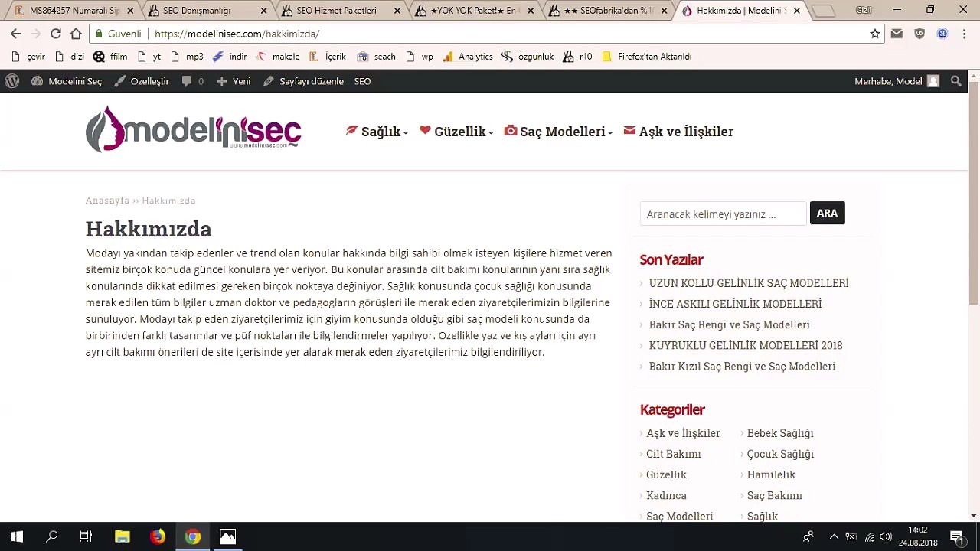Open the Çocuk Sağlığı category
This screenshot has height=551, width=980.
click(x=780, y=454)
